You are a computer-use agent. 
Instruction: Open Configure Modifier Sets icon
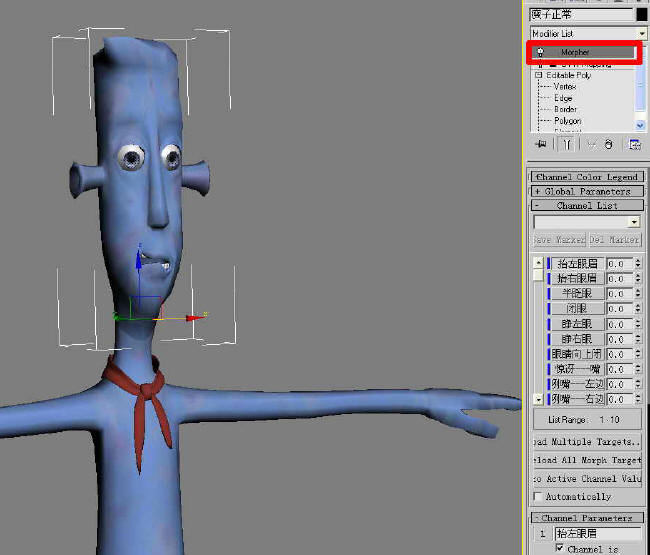(635, 144)
